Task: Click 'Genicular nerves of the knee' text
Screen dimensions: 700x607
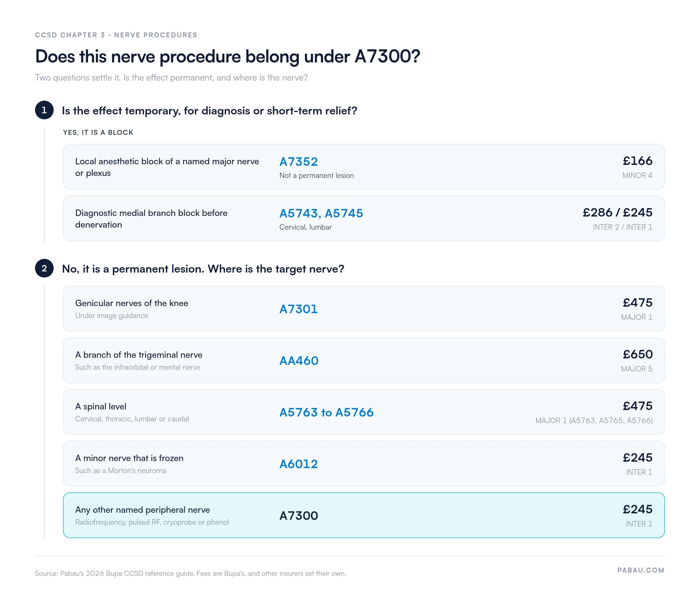Action: tap(132, 303)
